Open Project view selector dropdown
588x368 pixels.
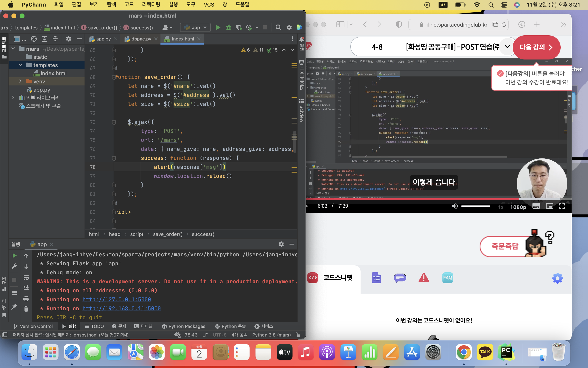pos(19,39)
